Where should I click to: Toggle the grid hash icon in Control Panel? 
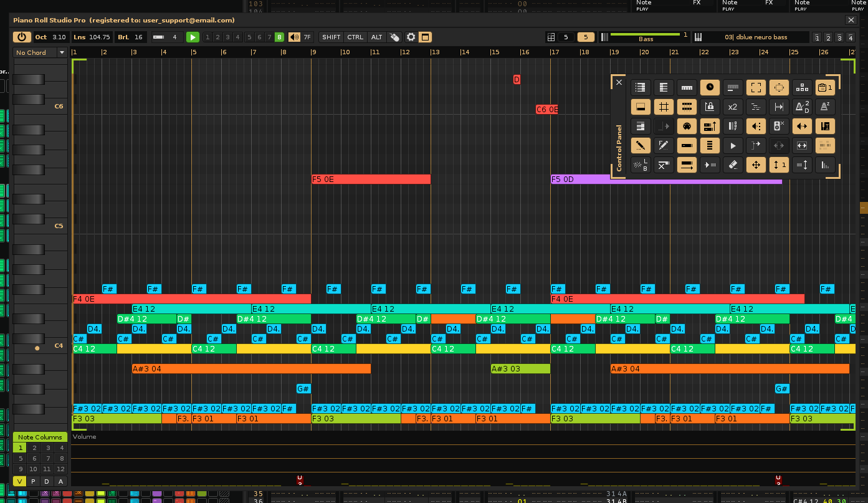point(663,107)
